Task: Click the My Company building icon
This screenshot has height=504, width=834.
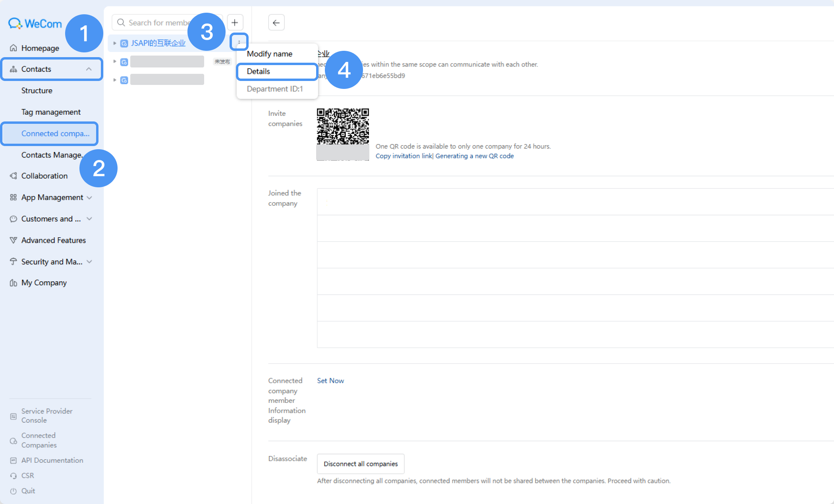Action: pyautogui.click(x=14, y=283)
